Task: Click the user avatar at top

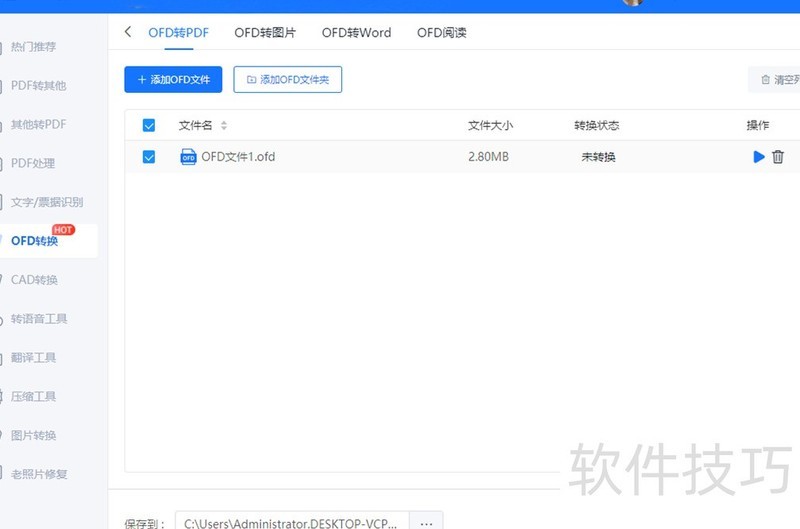Action: (632, 3)
